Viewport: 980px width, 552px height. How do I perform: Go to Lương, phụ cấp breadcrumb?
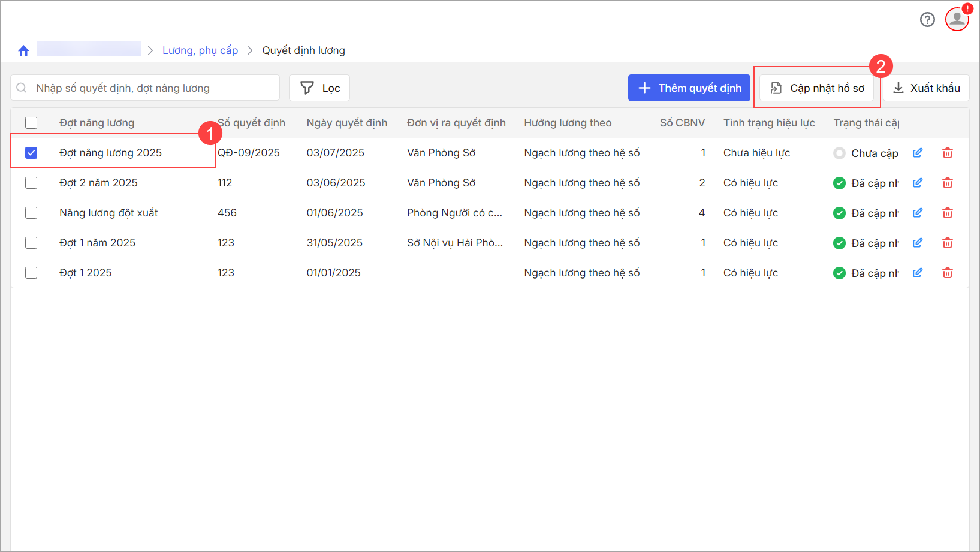[200, 50]
